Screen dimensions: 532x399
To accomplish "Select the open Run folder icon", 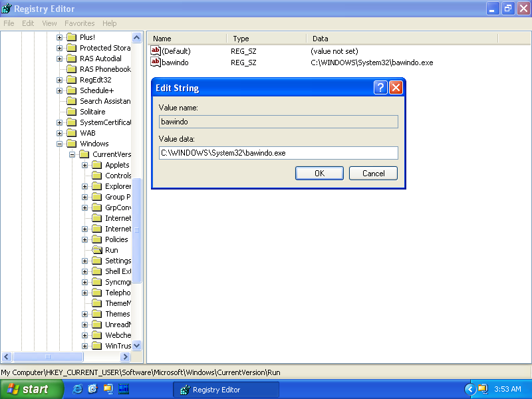I will (97, 250).
